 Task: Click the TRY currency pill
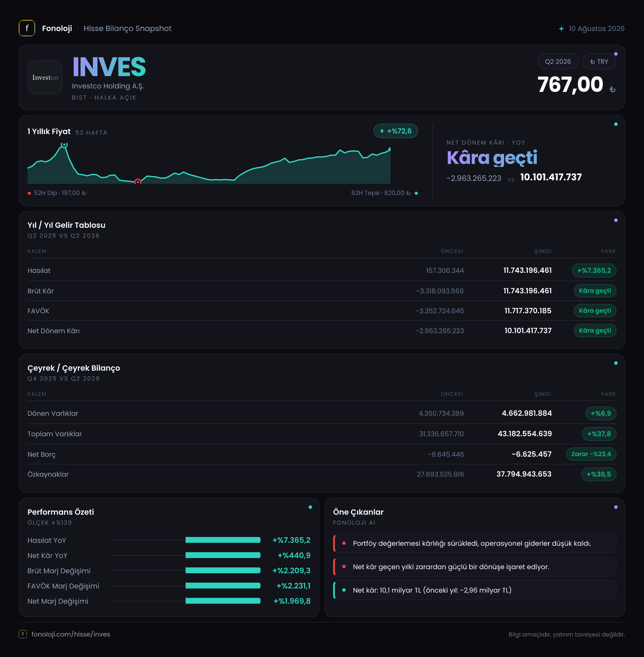click(x=599, y=61)
